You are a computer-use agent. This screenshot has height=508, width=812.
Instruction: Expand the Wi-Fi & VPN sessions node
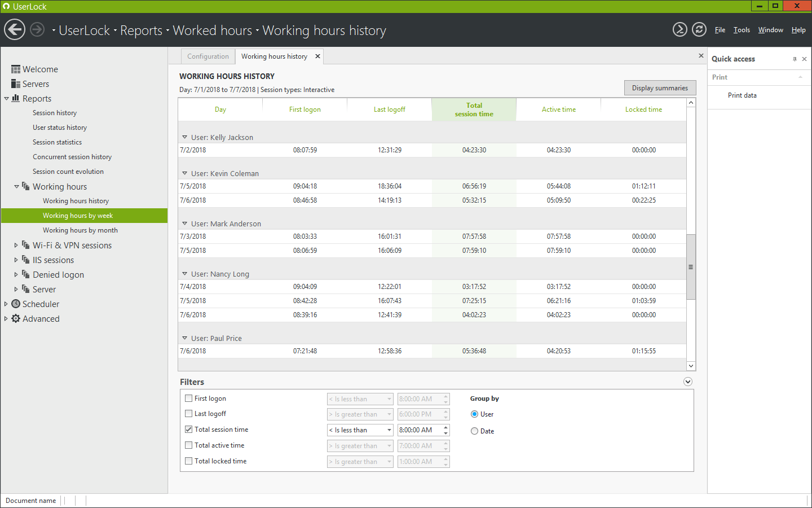[16, 245]
